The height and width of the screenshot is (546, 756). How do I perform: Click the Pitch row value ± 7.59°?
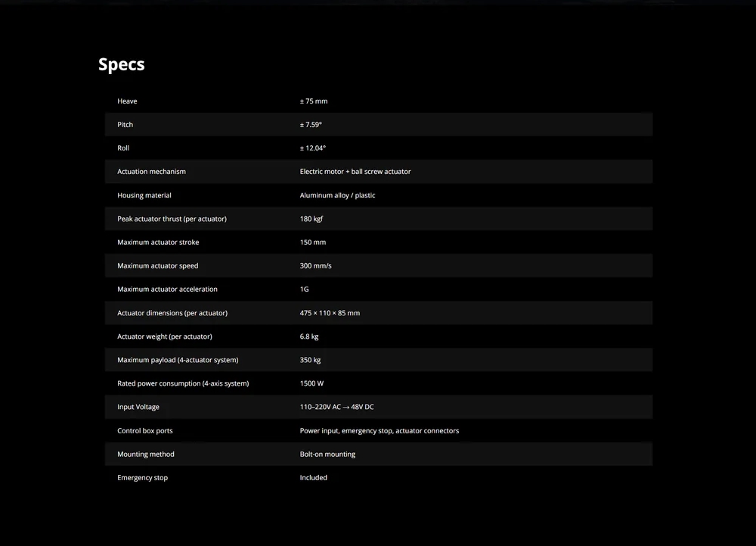(311, 125)
